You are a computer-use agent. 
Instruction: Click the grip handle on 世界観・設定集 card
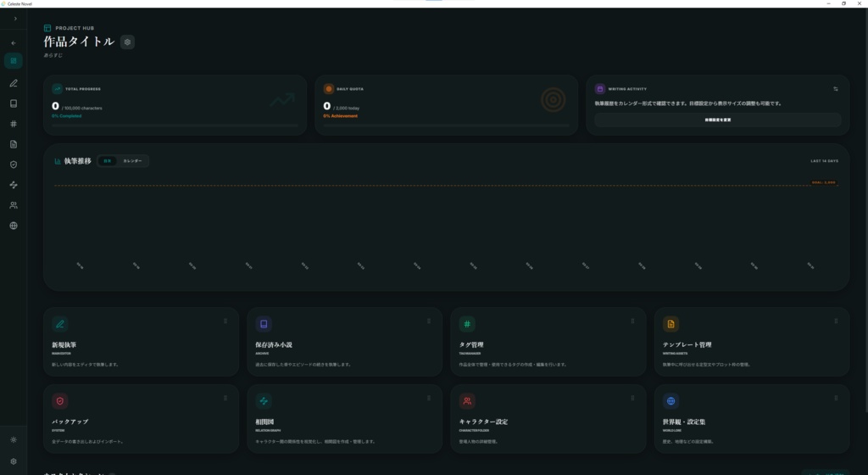tap(836, 398)
